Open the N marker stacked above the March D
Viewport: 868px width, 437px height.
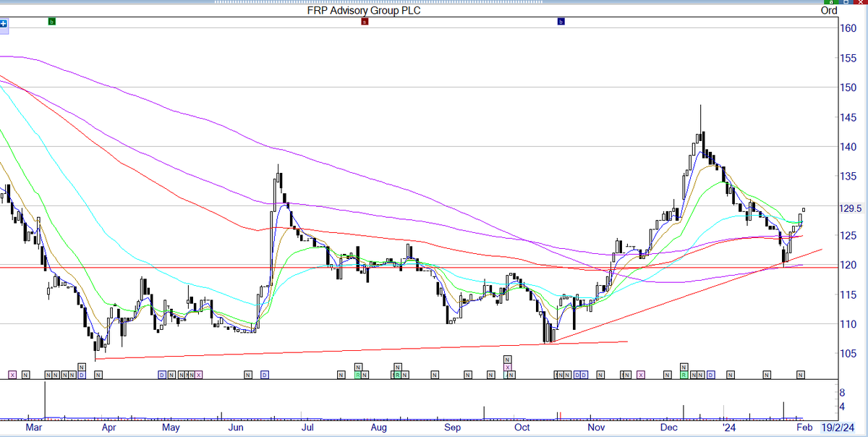pos(82,367)
